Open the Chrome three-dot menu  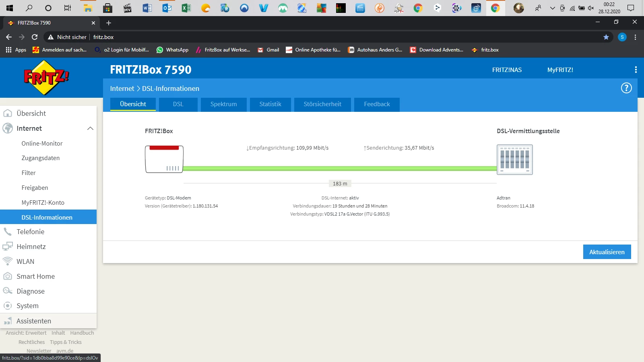click(x=636, y=37)
